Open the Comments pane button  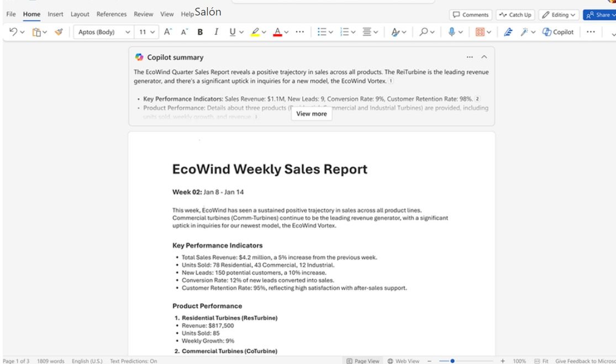[x=470, y=15]
